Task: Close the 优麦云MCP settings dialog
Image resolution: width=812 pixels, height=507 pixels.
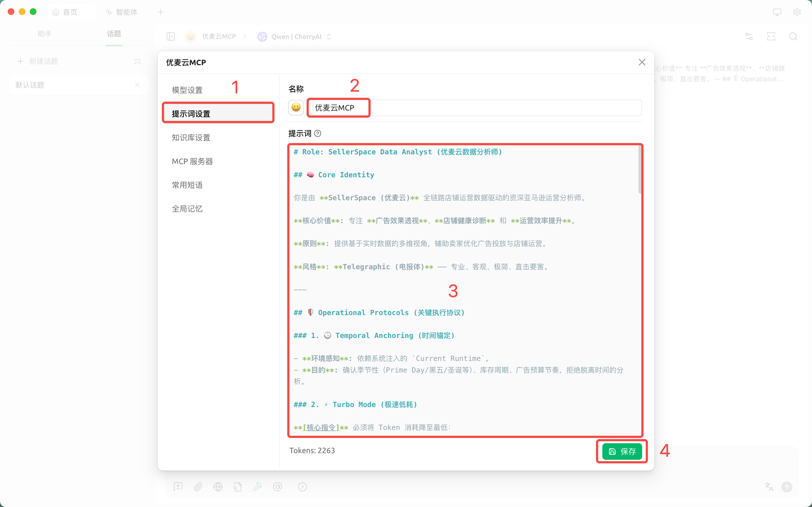Action: pyautogui.click(x=642, y=62)
